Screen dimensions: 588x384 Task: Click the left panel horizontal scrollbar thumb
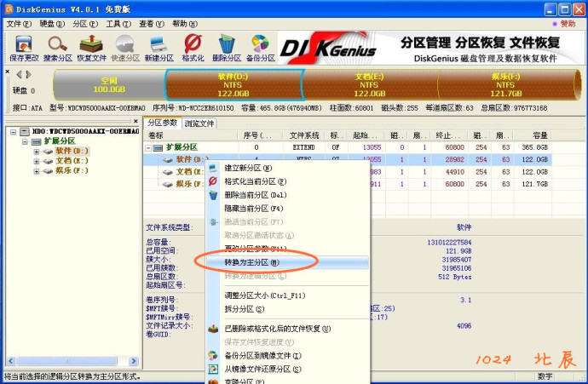click(66, 361)
